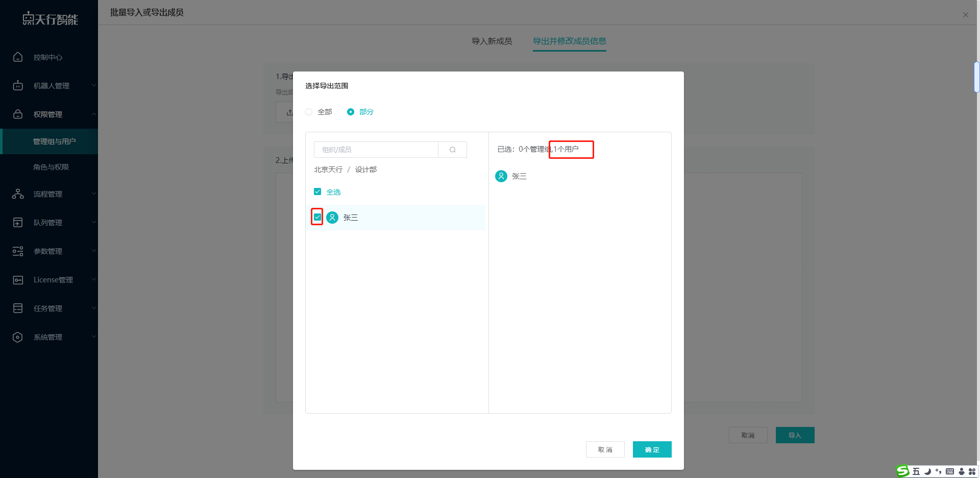Screen dimensions: 980x478
Task: Select the 全部 radio option
Action: click(309, 112)
